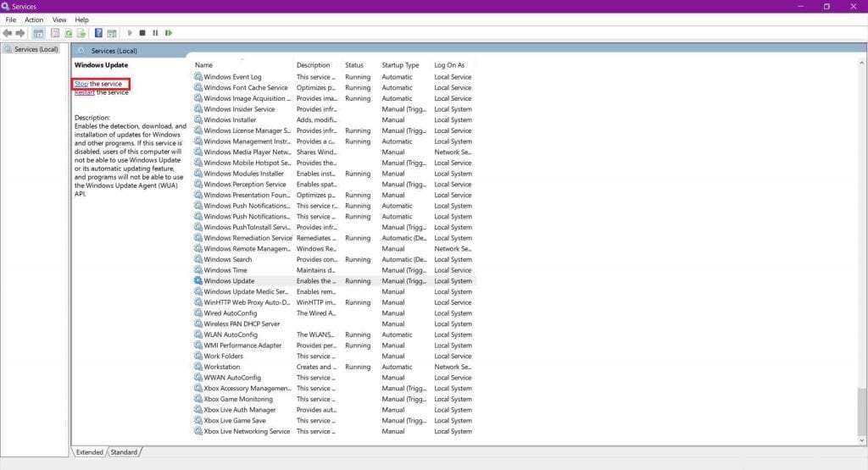Click the gear icon beside Windows Event Log
Viewport: 868px width, 470px height.
pyautogui.click(x=198, y=77)
